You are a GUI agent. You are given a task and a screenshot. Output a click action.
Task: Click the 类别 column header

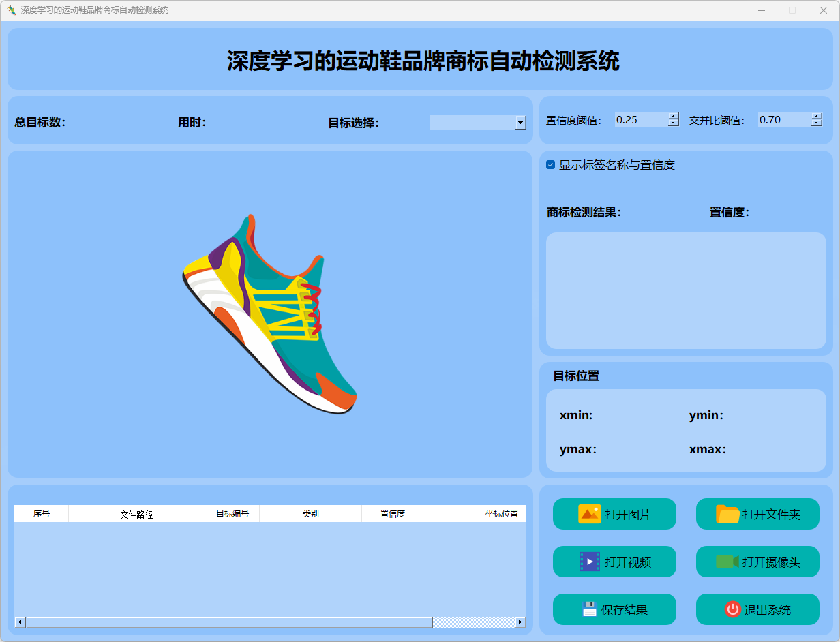coord(310,514)
